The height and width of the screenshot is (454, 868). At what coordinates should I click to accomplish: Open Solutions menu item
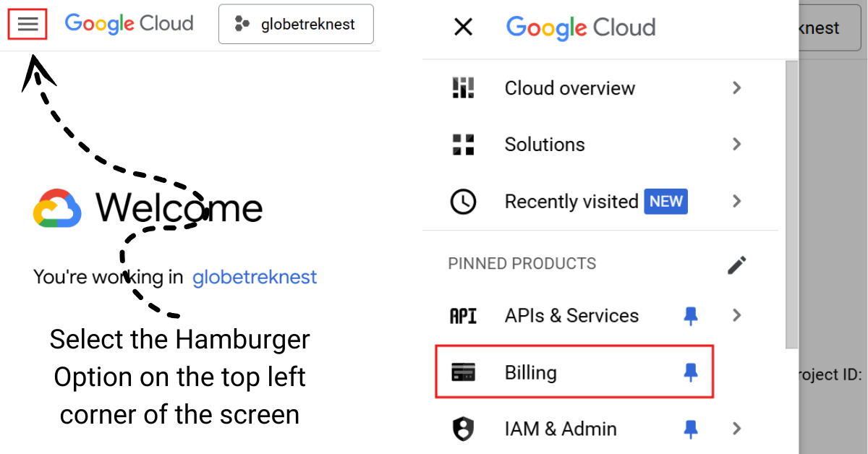600,145
